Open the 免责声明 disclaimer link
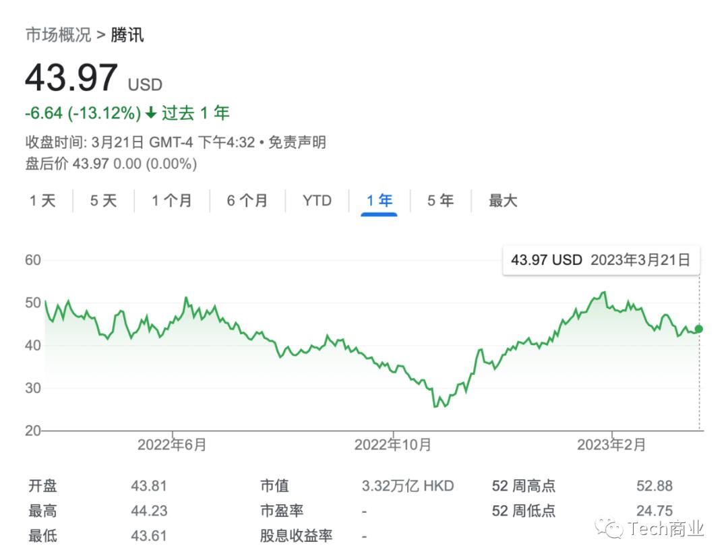The height and width of the screenshot is (560, 728). (297, 142)
